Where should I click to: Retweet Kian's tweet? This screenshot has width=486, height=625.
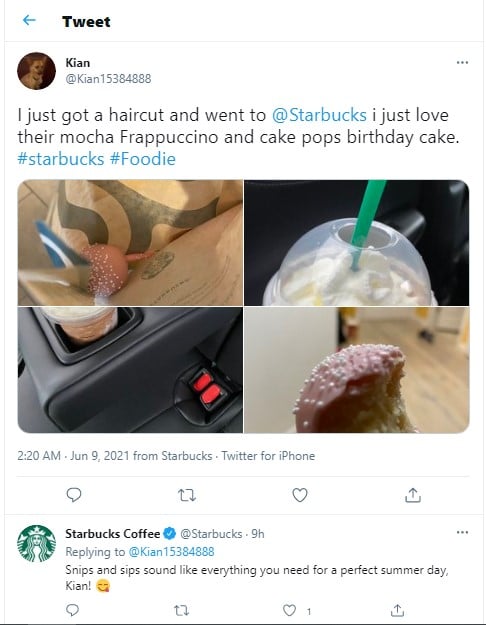click(187, 495)
